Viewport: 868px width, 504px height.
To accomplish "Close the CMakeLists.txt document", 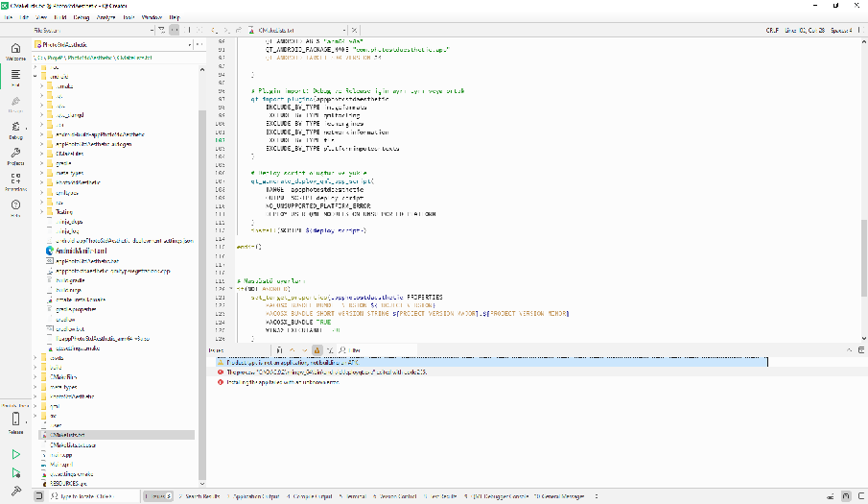I will pos(354,30).
